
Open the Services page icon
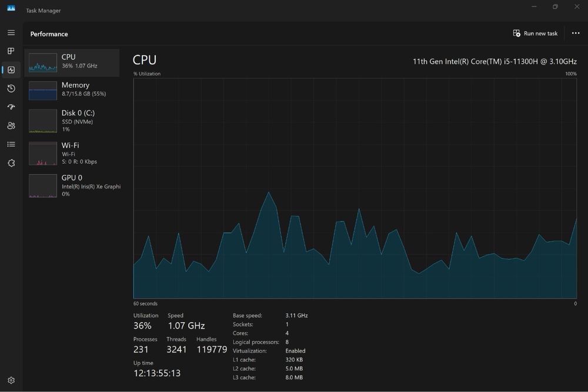[11, 163]
